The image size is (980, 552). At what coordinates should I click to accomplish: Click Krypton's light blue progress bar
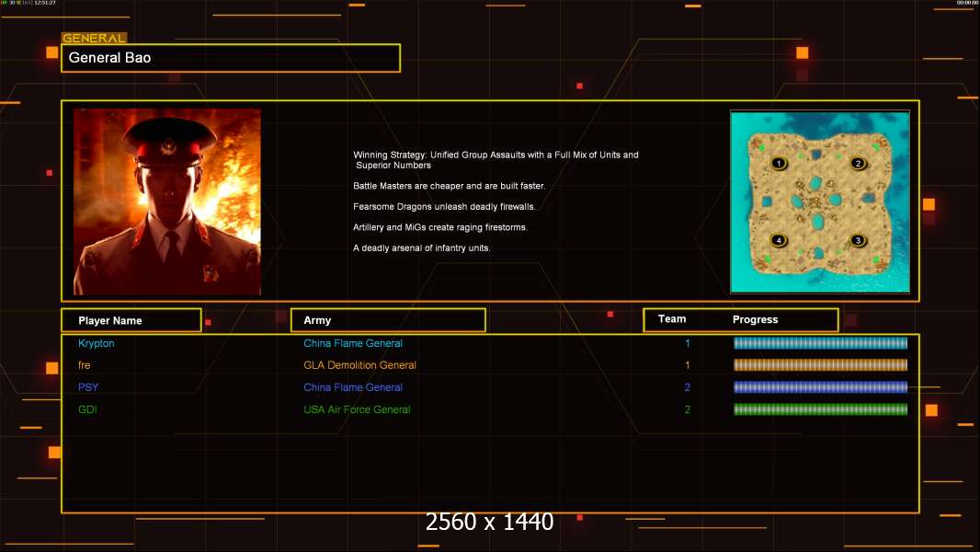pyautogui.click(x=821, y=342)
